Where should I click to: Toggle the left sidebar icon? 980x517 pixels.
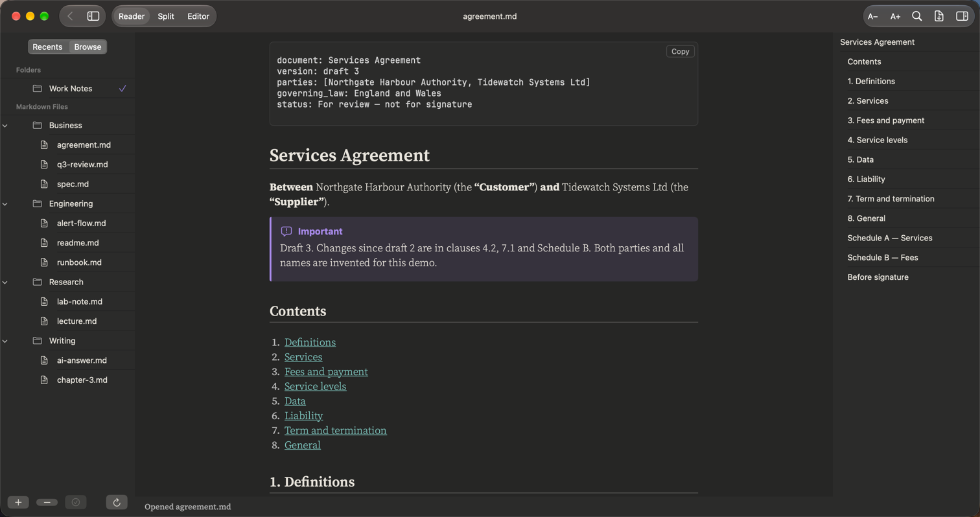pyautogui.click(x=93, y=16)
